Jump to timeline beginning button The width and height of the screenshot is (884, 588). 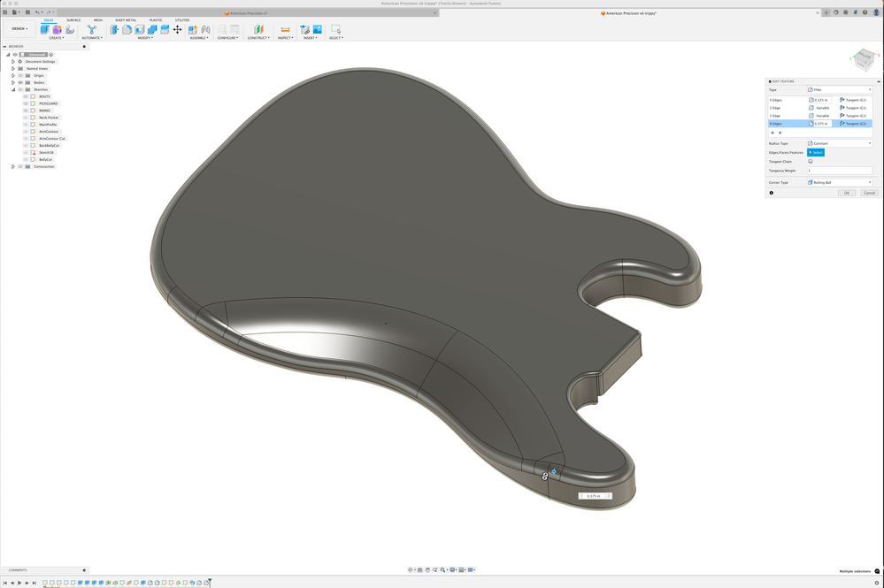point(5,583)
